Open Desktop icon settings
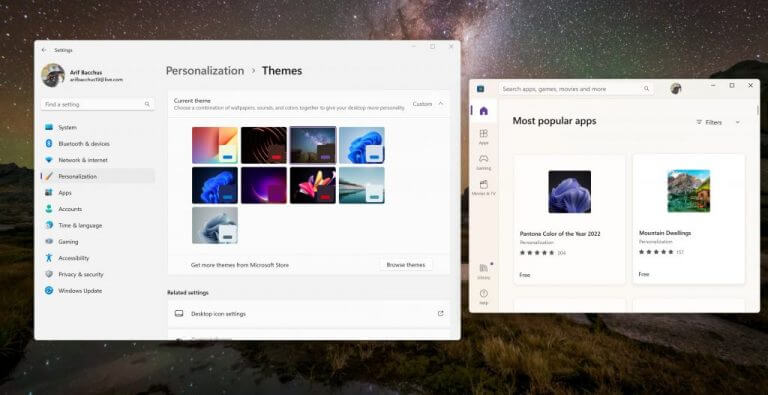This screenshot has height=395, width=768. pyautogui.click(x=309, y=314)
